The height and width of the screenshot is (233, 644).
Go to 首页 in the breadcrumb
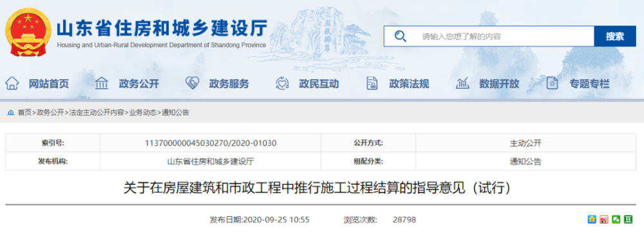(x=24, y=113)
